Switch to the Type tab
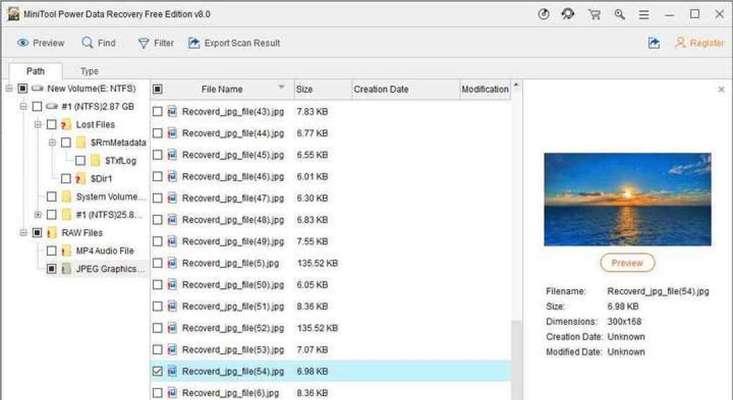 point(89,71)
